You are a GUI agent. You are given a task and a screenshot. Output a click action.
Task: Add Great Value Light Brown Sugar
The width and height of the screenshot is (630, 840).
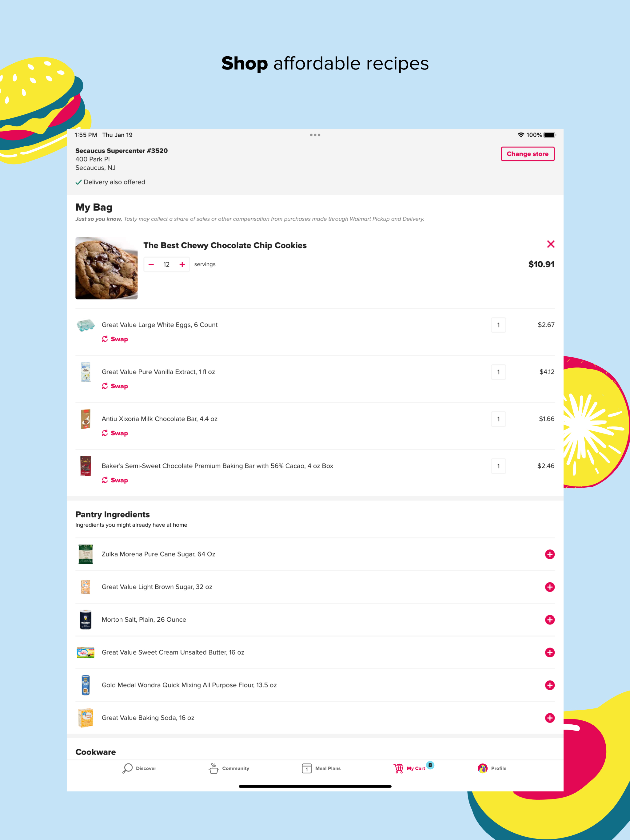pyautogui.click(x=549, y=587)
